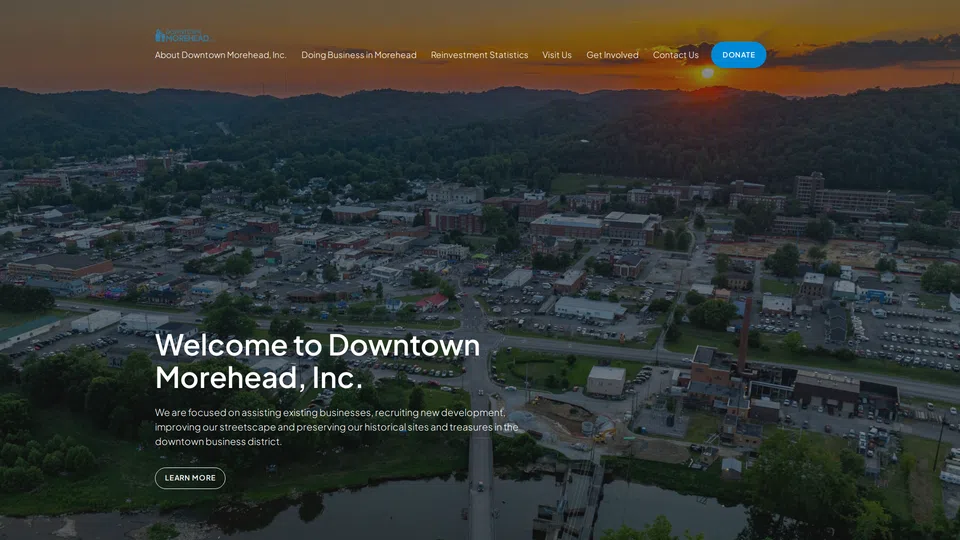This screenshot has height=540, width=960.
Task: Open the Contact Us page
Action: [x=675, y=55]
